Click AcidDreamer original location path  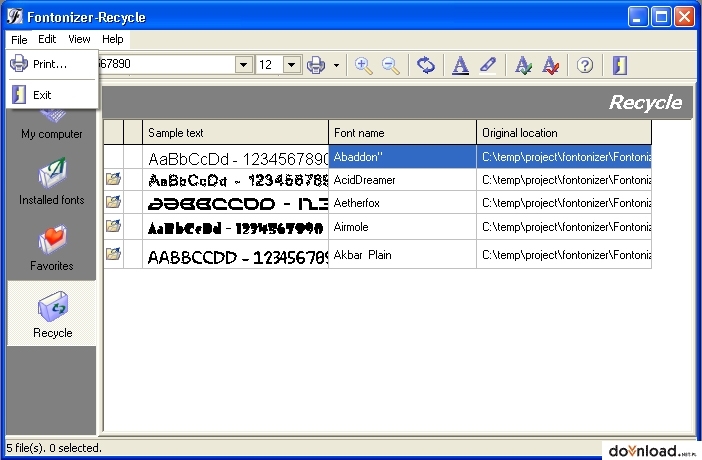[564, 180]
